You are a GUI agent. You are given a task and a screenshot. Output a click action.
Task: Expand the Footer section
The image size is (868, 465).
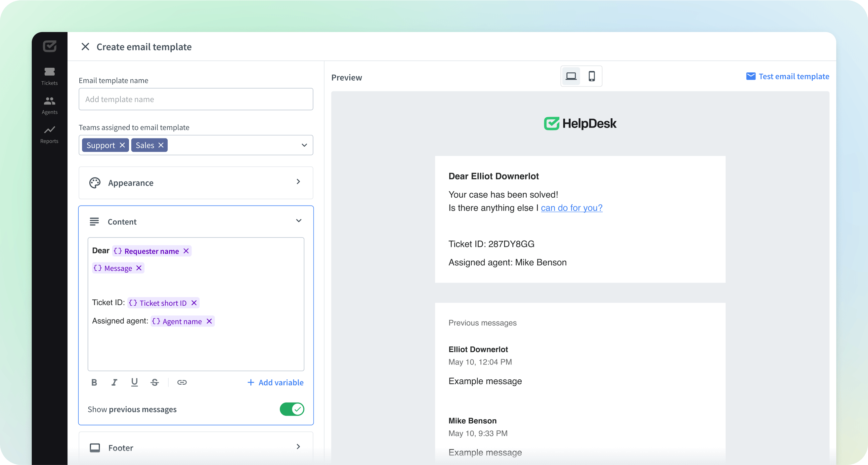[x=298, y=446]
